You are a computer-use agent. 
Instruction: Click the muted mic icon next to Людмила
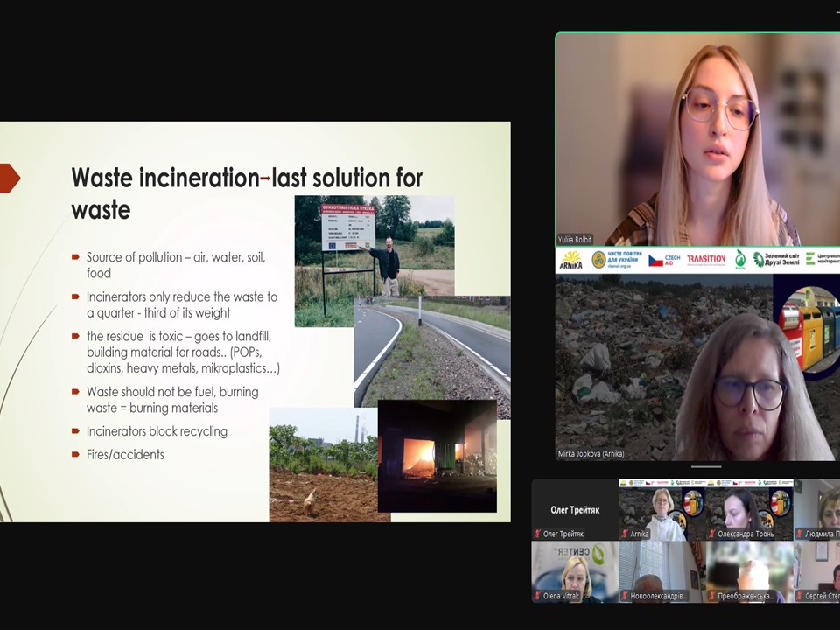pos(799,534)
